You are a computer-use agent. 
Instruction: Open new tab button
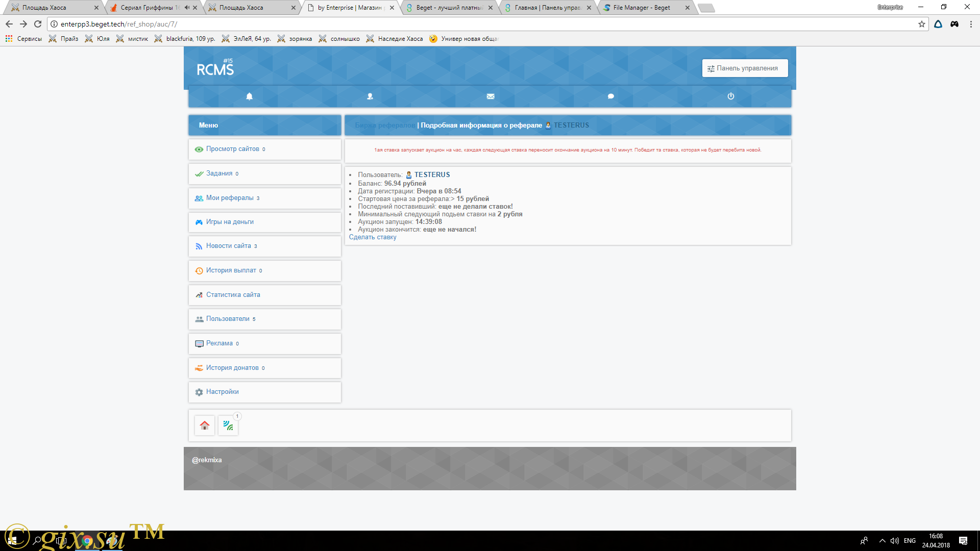pos(706,8)
